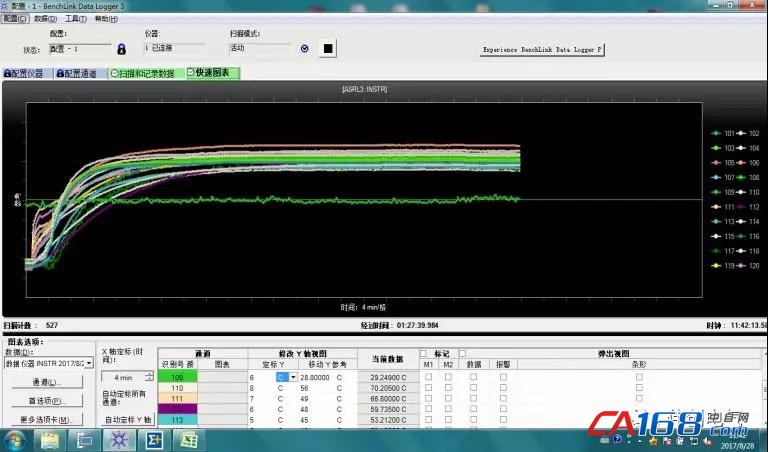Click the BenchLink app icon in title bar
Image resolution: width=768 pixels, height=452 pixels.
(4, 5)
